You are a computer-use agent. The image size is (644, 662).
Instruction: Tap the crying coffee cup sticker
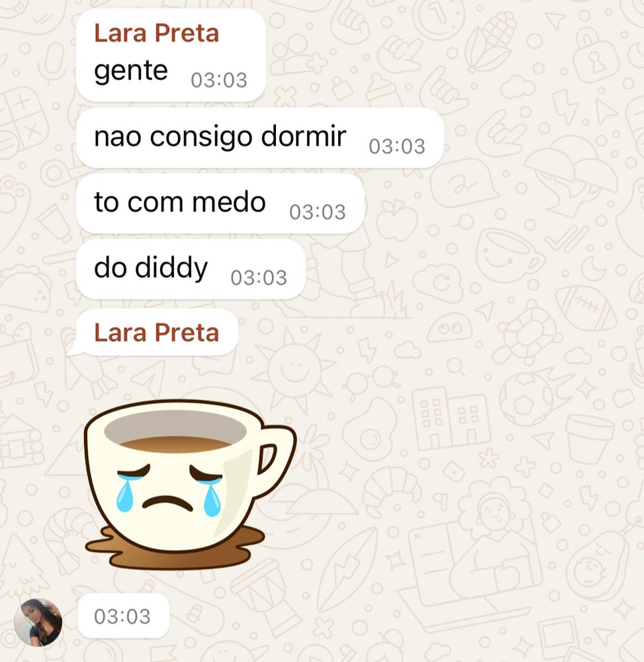click(x=191, y=485)
